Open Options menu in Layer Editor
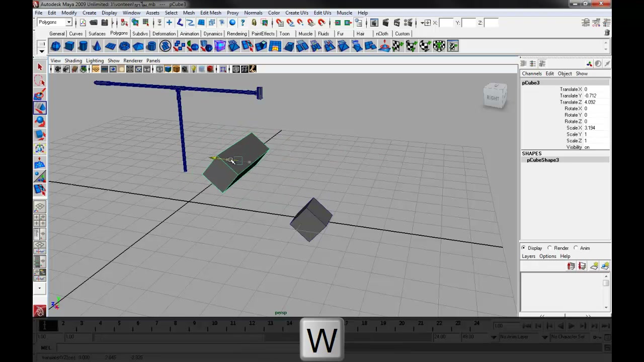Viewport: 644px width, 362px height. [x=547, y=256]
